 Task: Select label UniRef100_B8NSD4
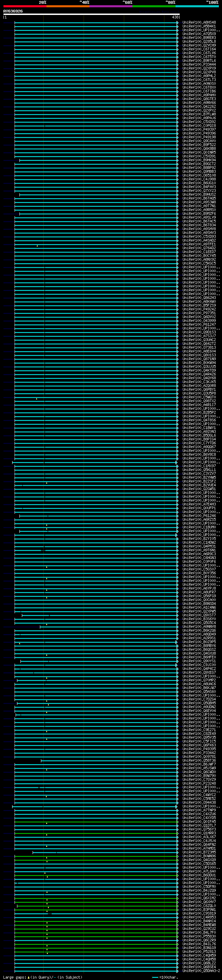pos(199,604)
